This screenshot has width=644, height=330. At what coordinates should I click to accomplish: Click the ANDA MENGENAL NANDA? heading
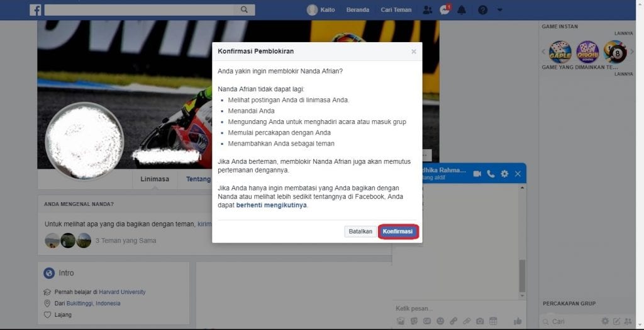click(79, 204)
